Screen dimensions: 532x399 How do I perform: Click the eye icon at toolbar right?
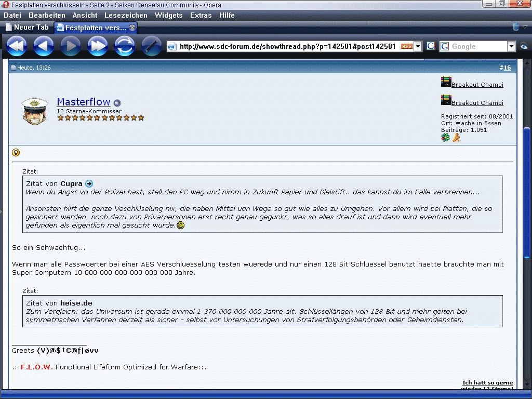pyautogui.click(x=524, y=46)
